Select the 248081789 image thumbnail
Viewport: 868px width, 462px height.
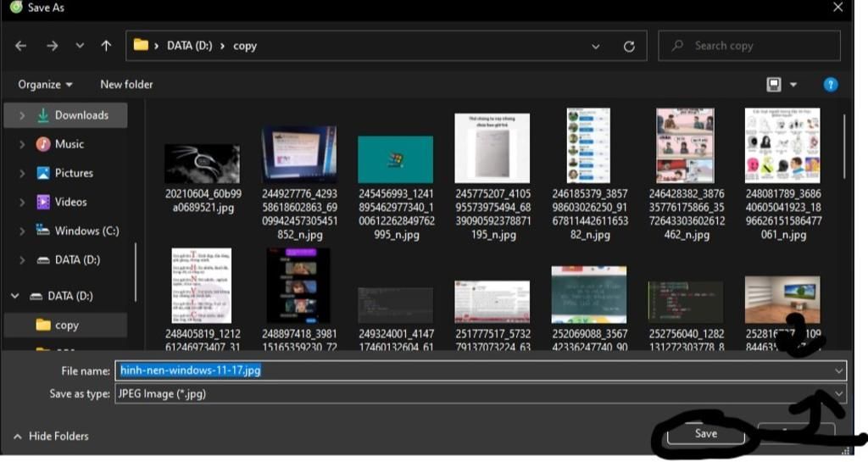click(782, 146)
